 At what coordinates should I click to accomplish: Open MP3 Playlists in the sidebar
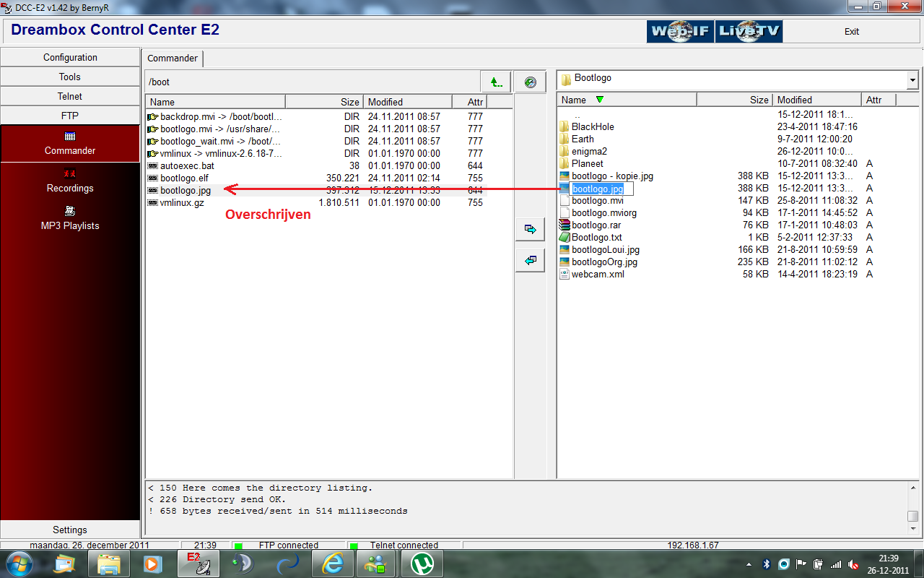point(70,218)
